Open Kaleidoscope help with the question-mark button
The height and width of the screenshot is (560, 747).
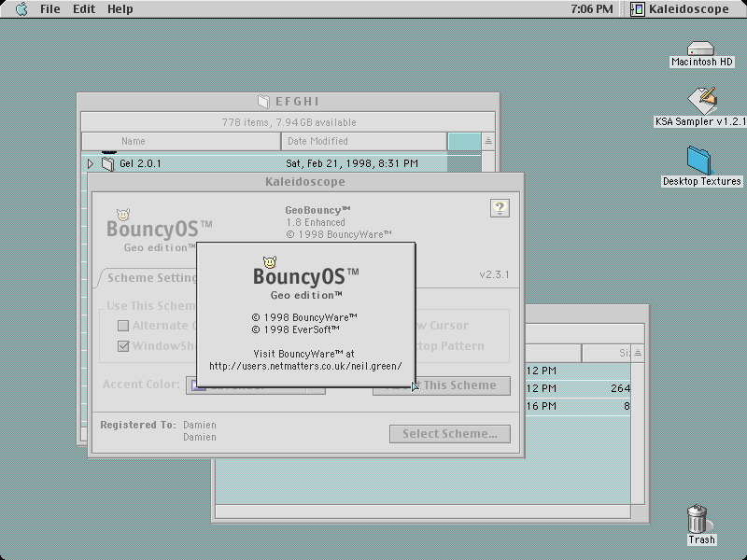(500, 208)
